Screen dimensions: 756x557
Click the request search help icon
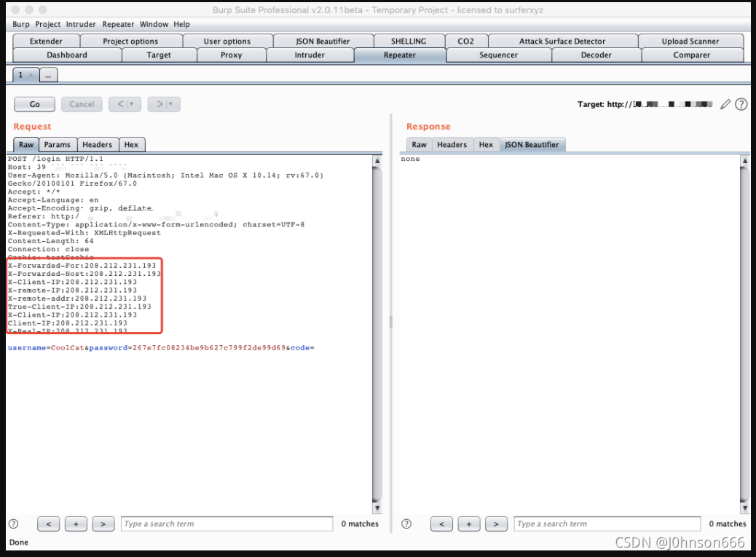[14, 524]
